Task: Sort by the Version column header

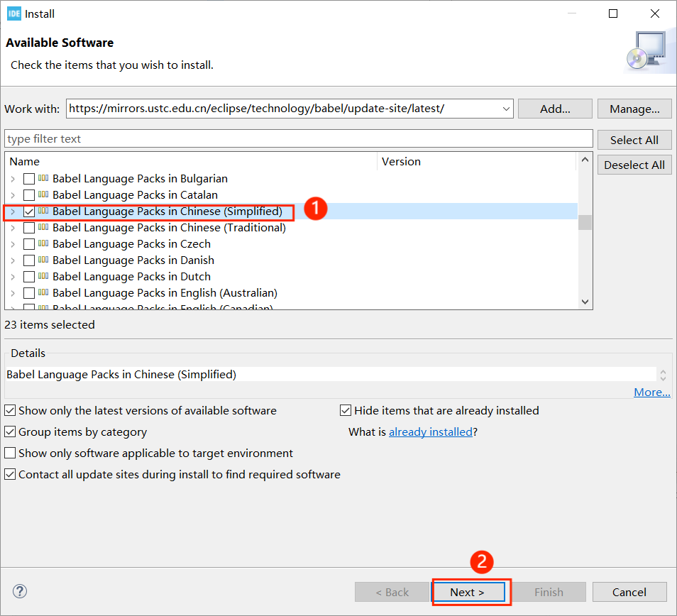Action: coord(477,161)
